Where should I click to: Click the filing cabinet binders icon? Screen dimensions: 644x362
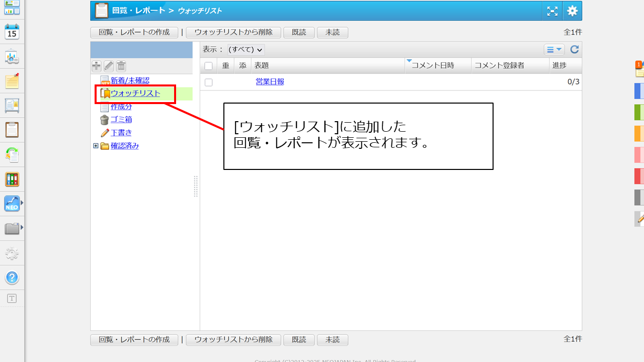pos(12,179)
